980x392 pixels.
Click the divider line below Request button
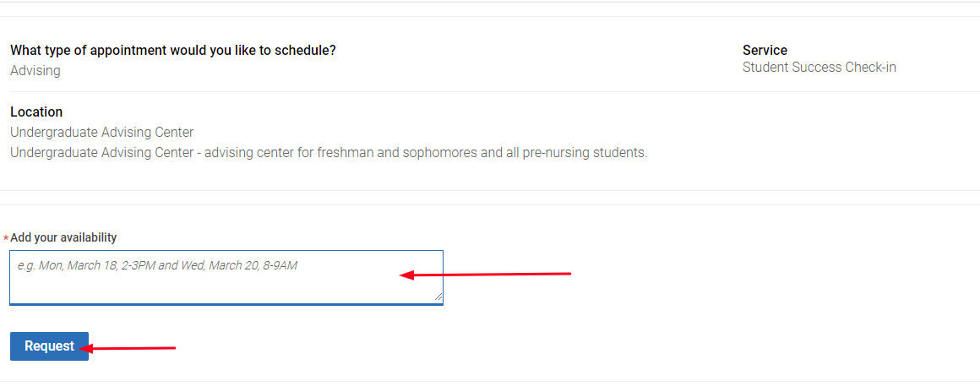coord(490,381)
